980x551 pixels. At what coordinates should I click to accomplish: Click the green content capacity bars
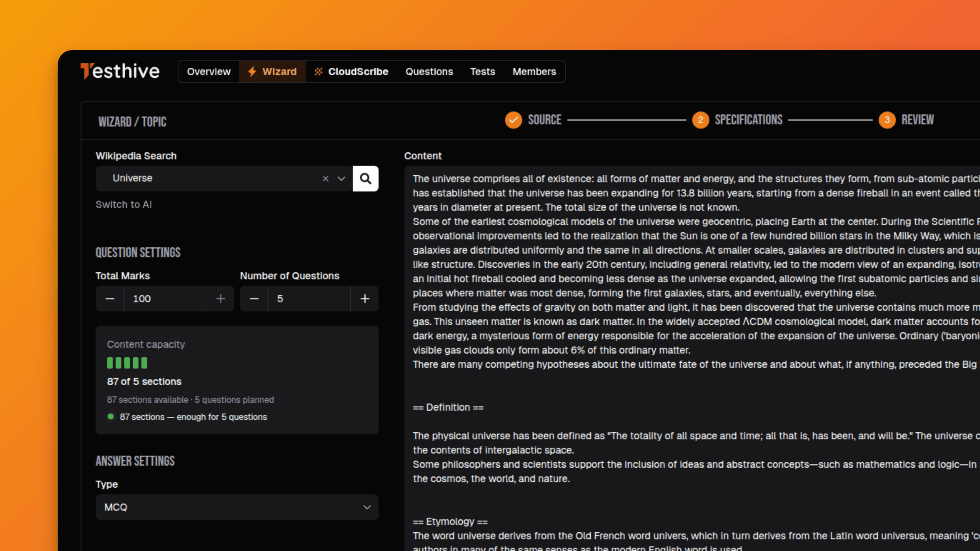tap(127, 363)
